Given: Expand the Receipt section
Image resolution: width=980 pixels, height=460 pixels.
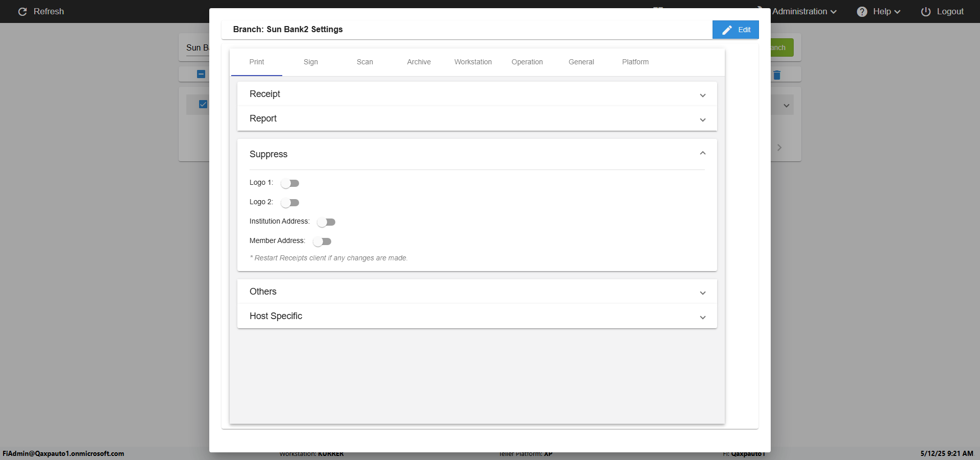Looking at the screenshot, I should click(x=702, y=95).
